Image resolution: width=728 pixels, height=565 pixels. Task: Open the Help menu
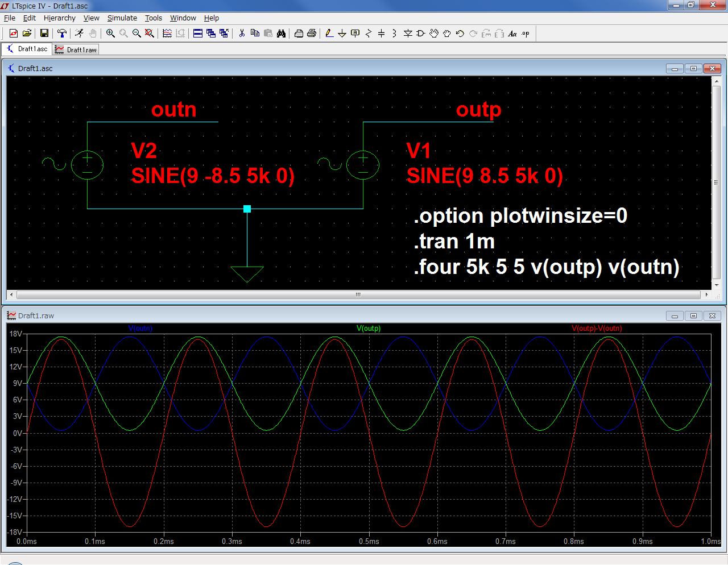(x=212, y=18)
